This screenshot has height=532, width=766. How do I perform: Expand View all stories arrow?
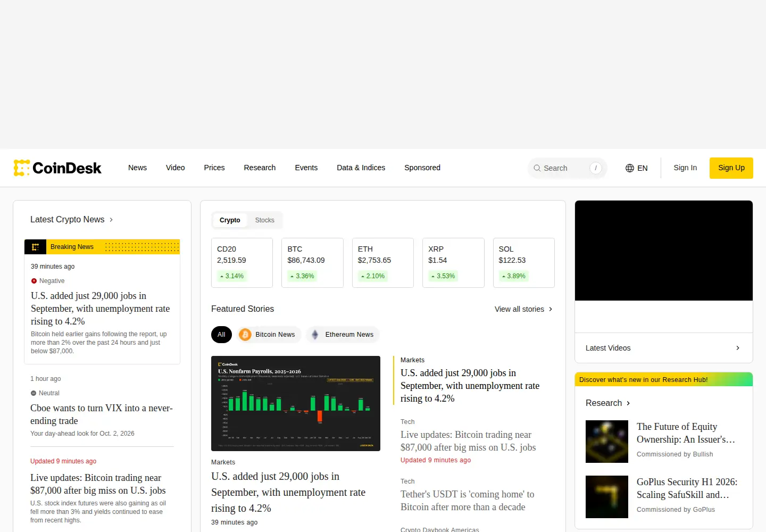click(551, 309)
